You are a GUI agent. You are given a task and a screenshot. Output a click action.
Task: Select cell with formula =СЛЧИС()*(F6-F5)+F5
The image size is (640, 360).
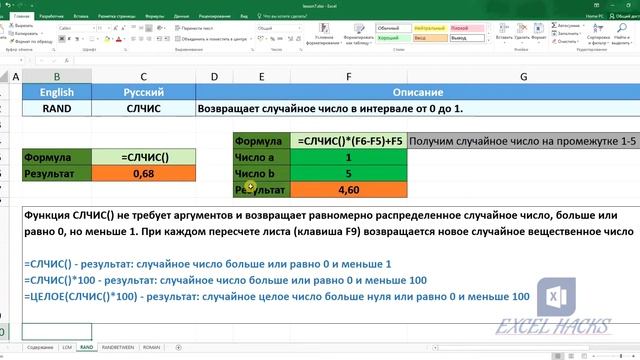(349, 141)
